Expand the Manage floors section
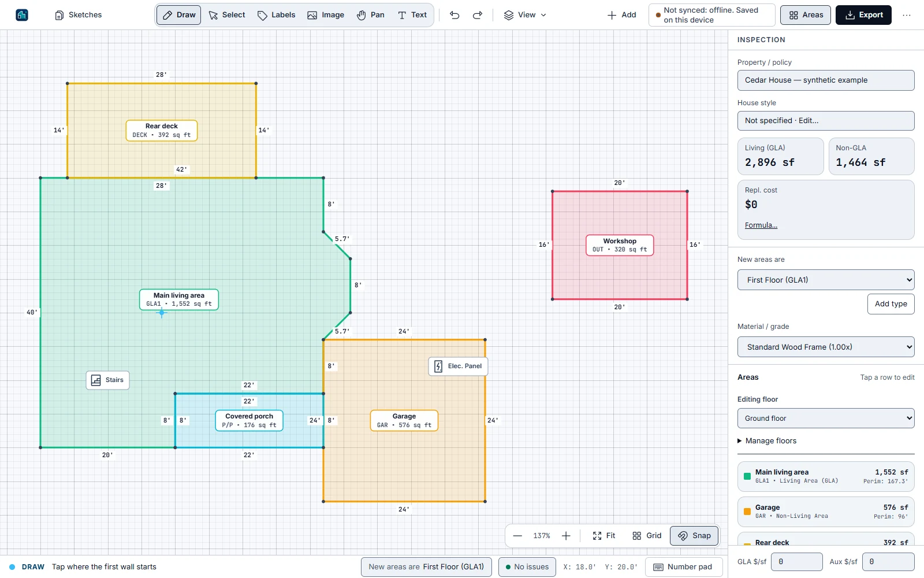The width and height of the screenshot is (924, 578). click(767, 441)
